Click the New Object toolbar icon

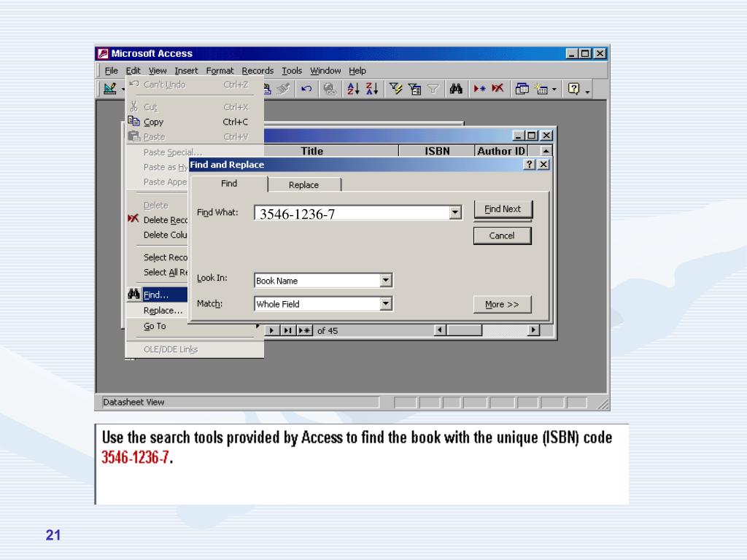coord(542,88)
